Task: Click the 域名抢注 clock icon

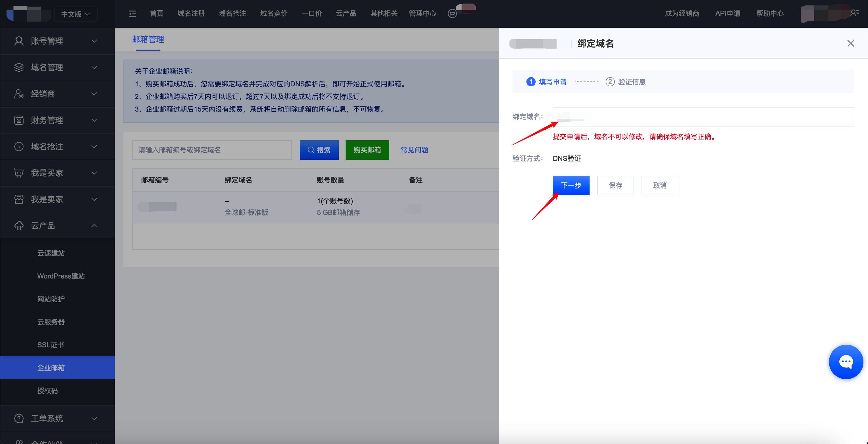Action: coord(19,147)
